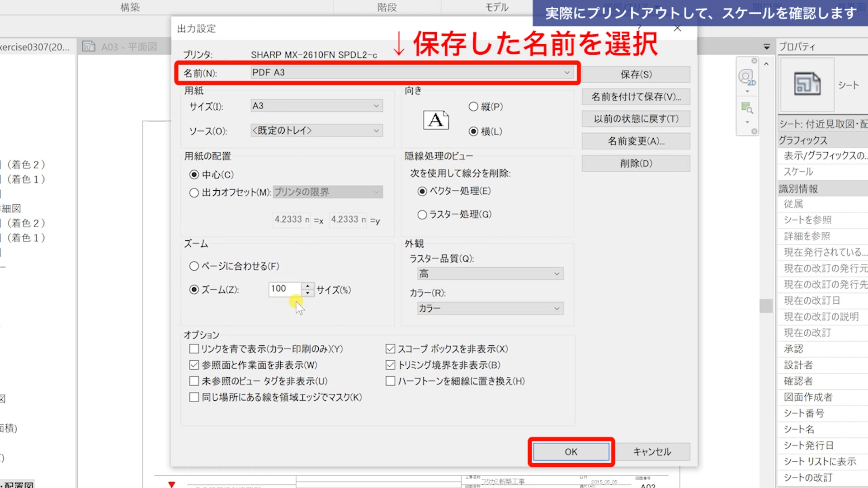
Task: Enable the リンクを青で表示 checkbox
Action: (194, 349)
